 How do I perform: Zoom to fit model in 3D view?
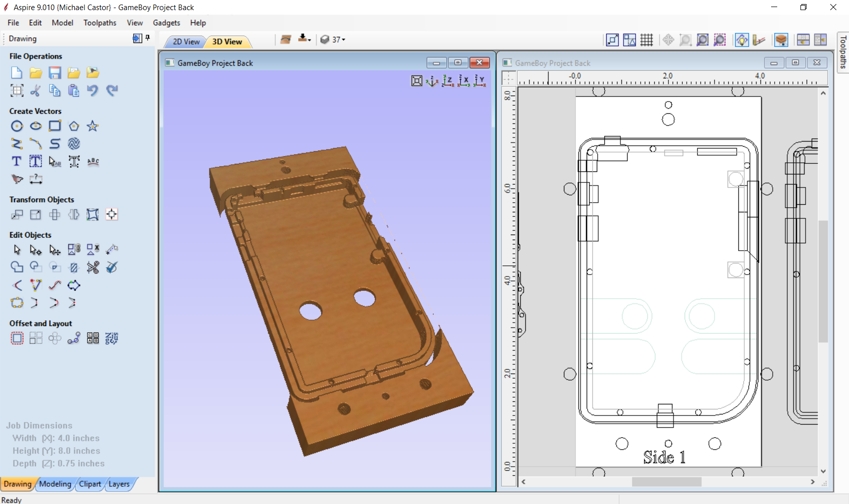pyautogui.click(x=417, y=81)
